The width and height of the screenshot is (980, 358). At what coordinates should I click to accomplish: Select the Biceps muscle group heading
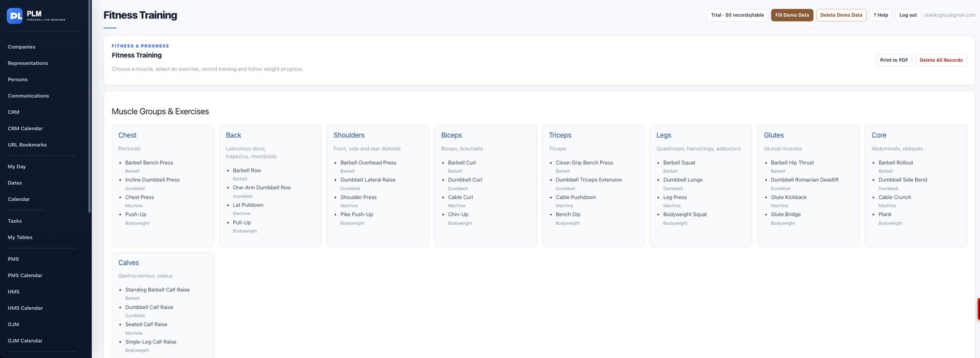pos(451,135)
